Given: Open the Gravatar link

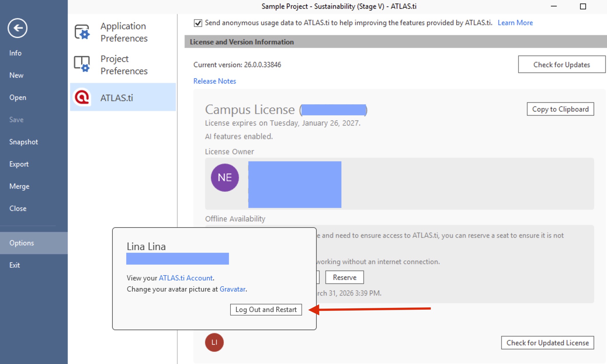Looking at the screenshot, I should pos(232,289).
